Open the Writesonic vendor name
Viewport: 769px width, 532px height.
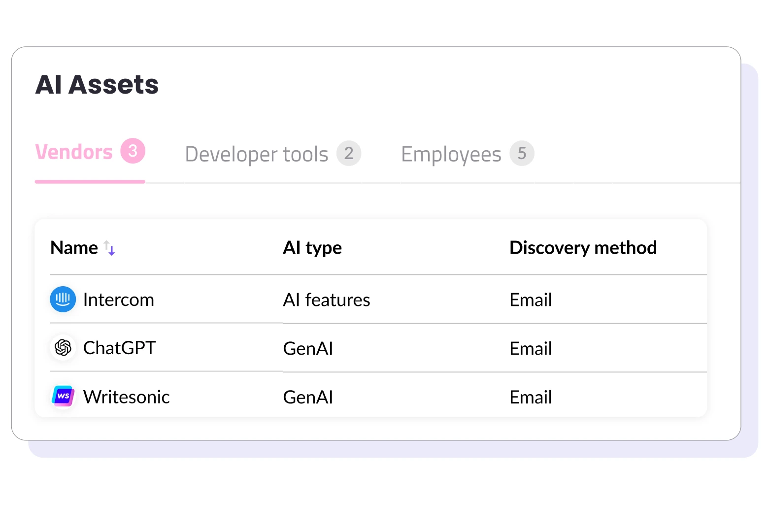127,397
